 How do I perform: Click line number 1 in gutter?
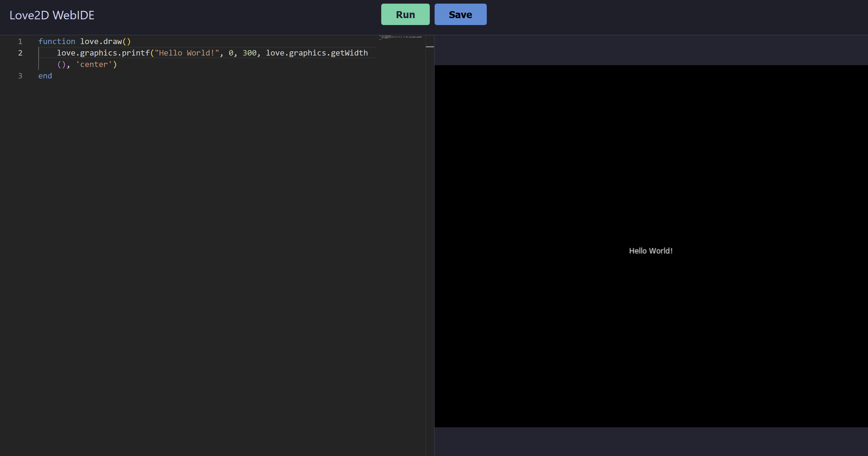click(x=20, y=41)
